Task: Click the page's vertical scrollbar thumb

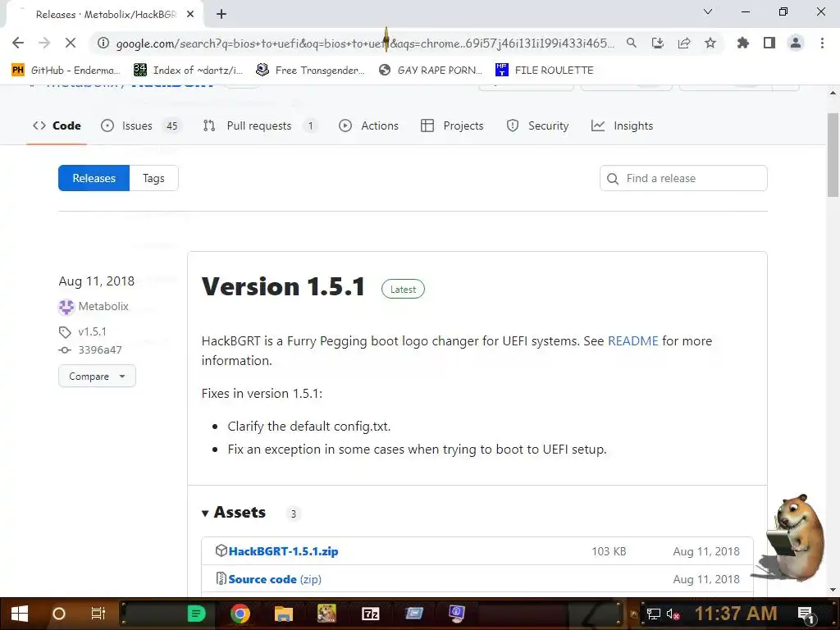Action: coord(833,155)
